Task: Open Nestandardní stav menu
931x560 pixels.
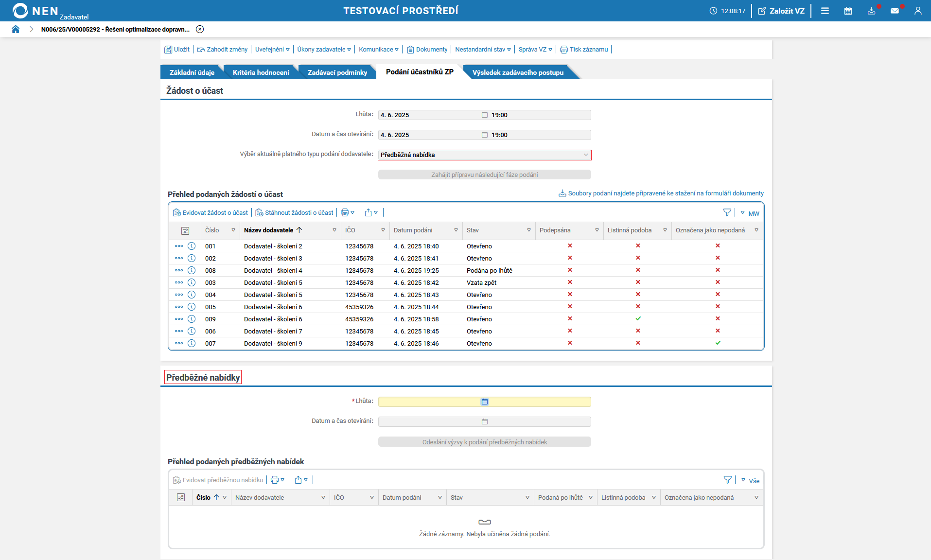Action: pyautogui.click(x=483, y=50)
